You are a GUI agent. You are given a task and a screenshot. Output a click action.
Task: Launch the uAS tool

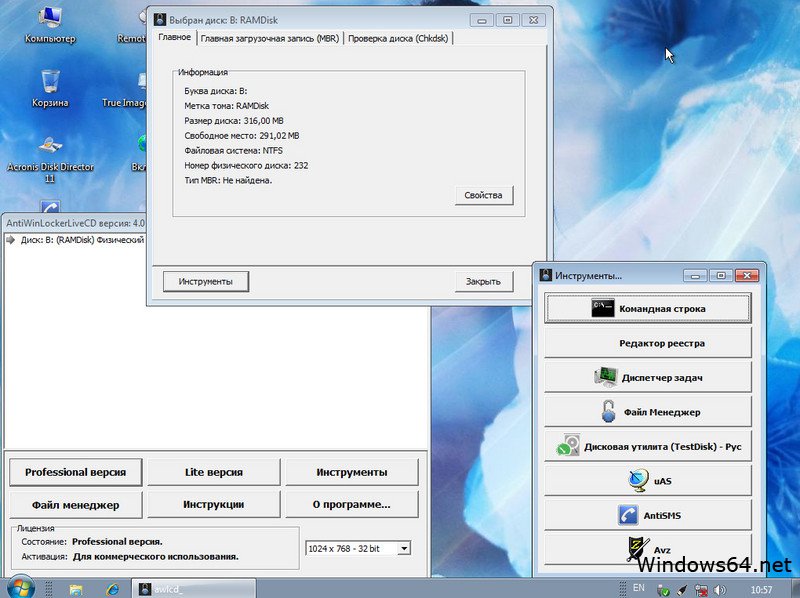pyautogui.click(x=647, y=481)
